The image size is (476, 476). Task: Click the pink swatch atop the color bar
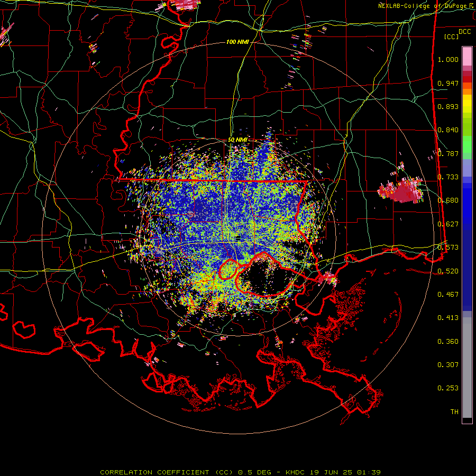point(467,56)
